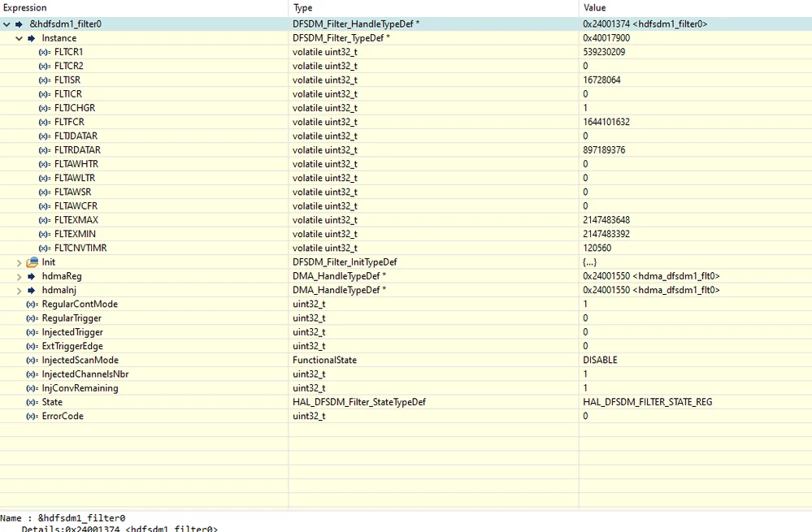Viewport: 812px width, 532px height.
Task: Collapse the &hdfsdm1_filter0 expression node
Action: 7,24
